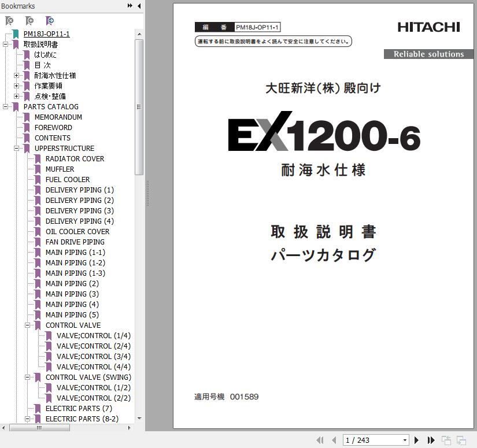
Task: Open the page number dropdown
Action: click(x=405, y=440)
